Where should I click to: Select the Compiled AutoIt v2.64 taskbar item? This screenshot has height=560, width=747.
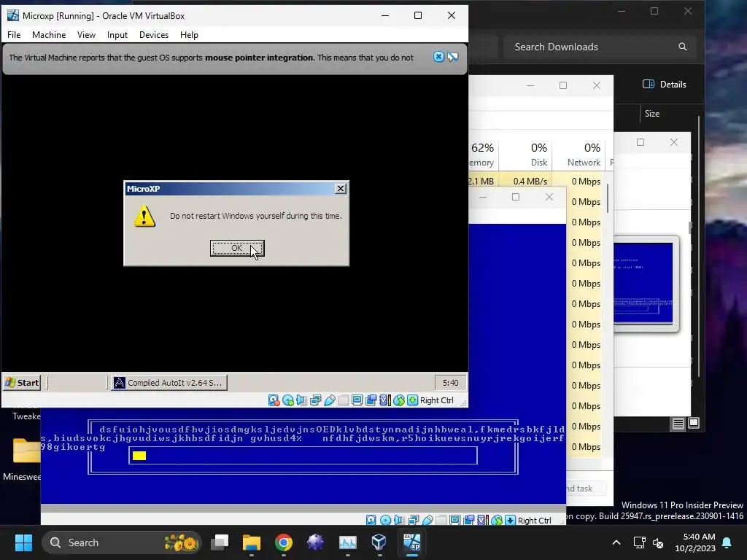(x=169, y=382)
